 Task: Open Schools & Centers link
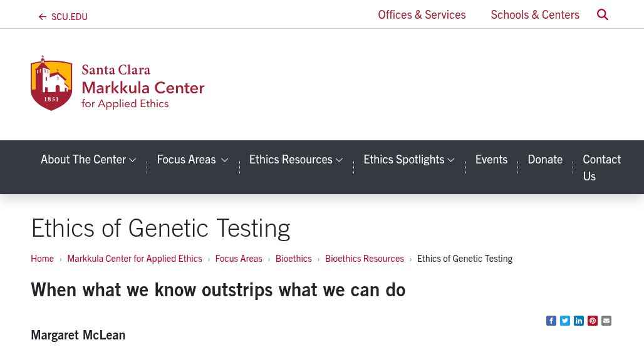(x=535, y=14)
